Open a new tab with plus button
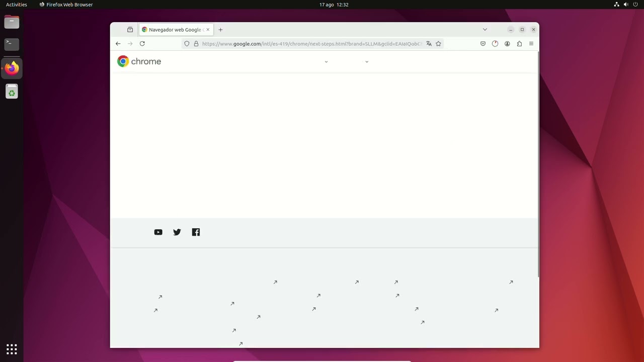Image resolution: width=644 pixels, height=362 pixels. [x=220, y=30]
